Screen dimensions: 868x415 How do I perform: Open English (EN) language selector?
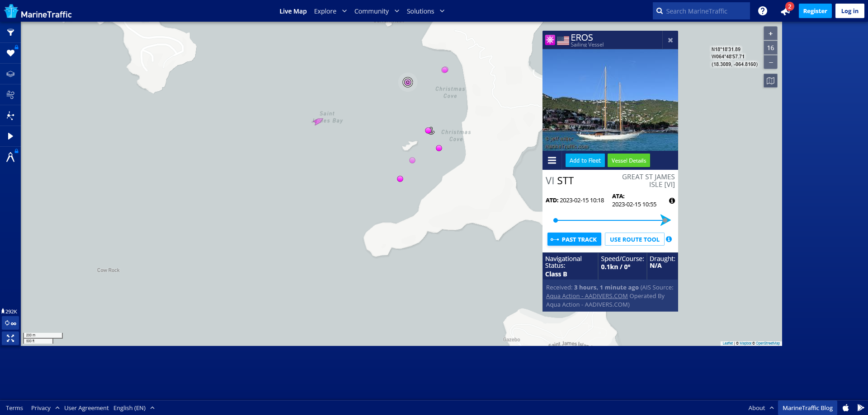129,408
